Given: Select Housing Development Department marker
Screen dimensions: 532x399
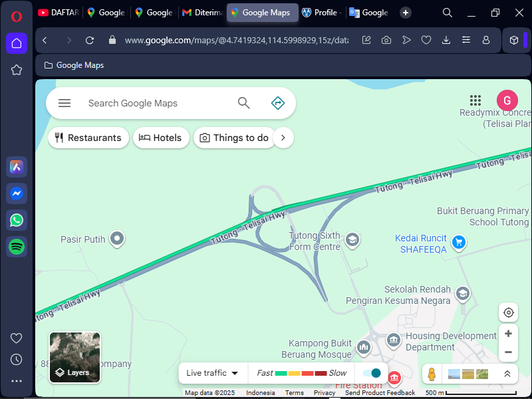Looking at the screenshot, I should coord(393,340).
